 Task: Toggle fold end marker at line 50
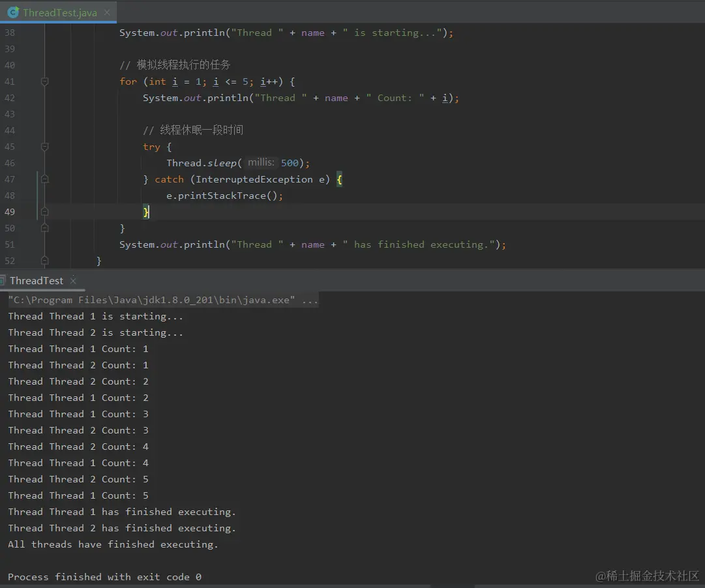[x=44, y=228]
